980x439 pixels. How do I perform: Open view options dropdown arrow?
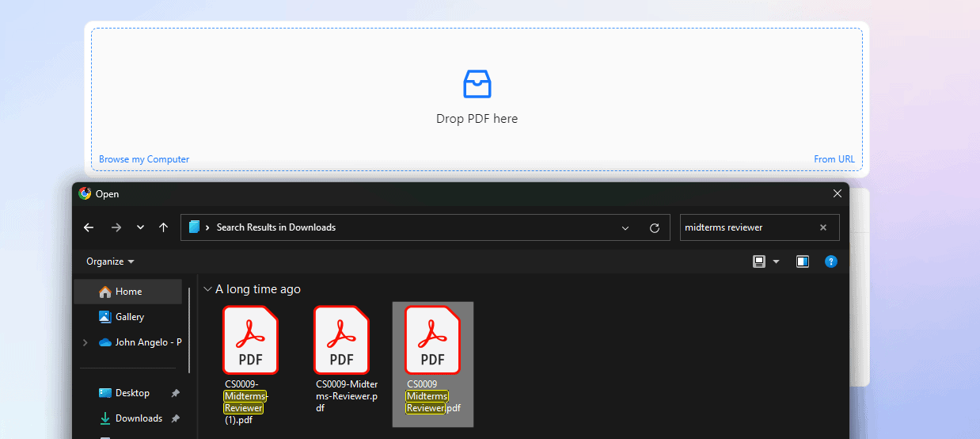[x=776, y=261]
